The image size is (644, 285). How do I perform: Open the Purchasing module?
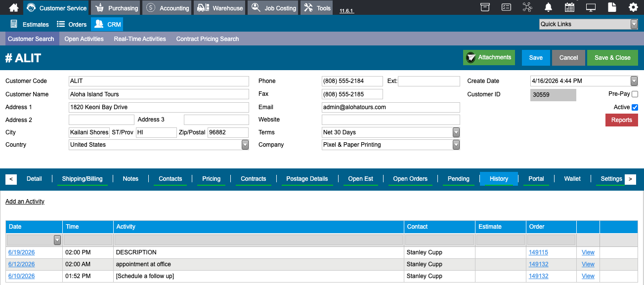pos(117,8)
